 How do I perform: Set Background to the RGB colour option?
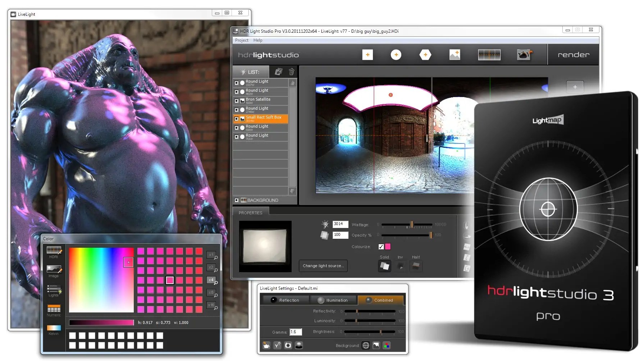coord(387,345)
